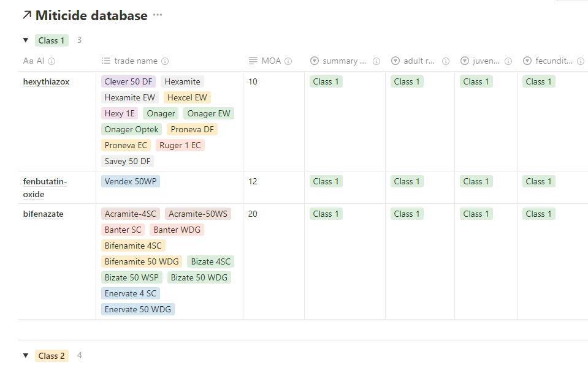Image resolution: width=588 pixels, height=368 pixels.
Task: Collapse the Class 1 group
Action: 26,40
